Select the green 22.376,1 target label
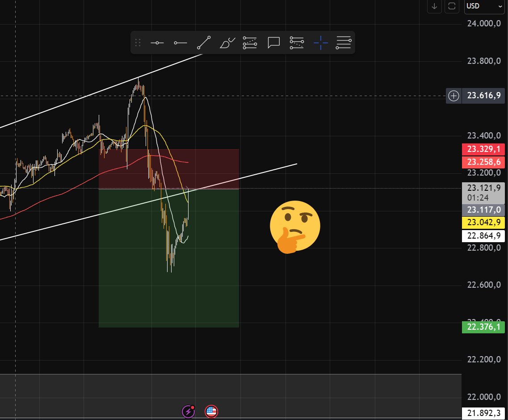 pyautogui.click(x=483, y=327)
